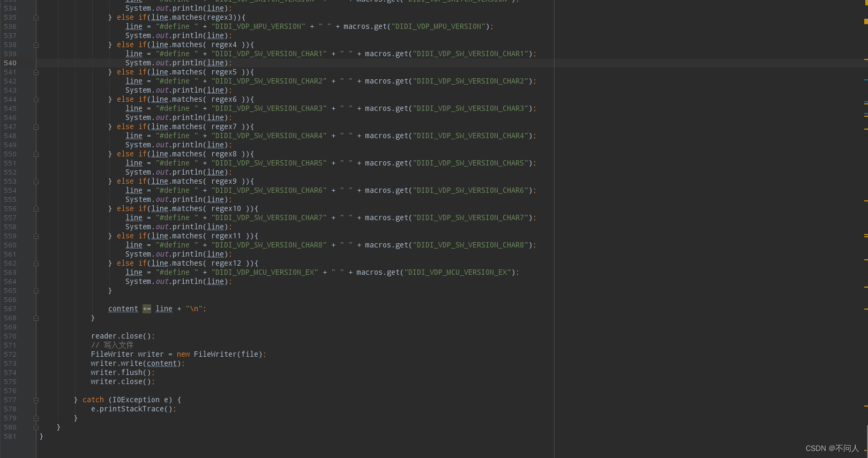Click the fold end marker at line 579
868x458 pixels.
tap(36, 418)
